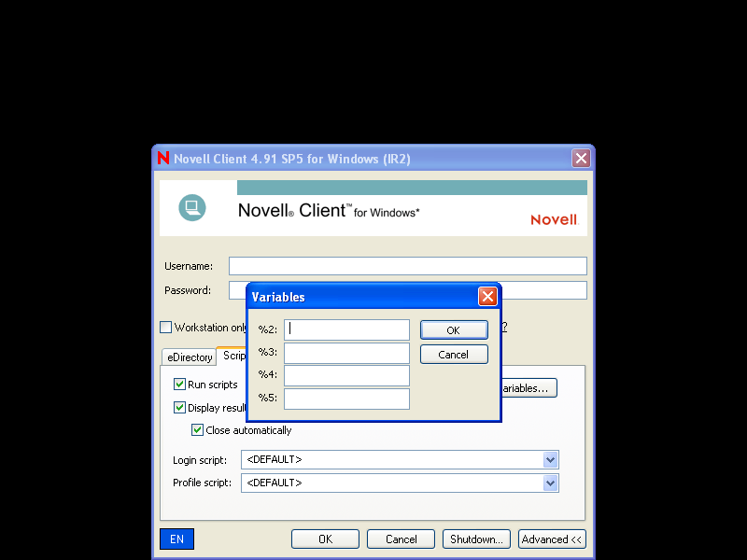Screen dimensions: 747x560
Task: Close the Novell Client window
Action: tap(581, 158)
